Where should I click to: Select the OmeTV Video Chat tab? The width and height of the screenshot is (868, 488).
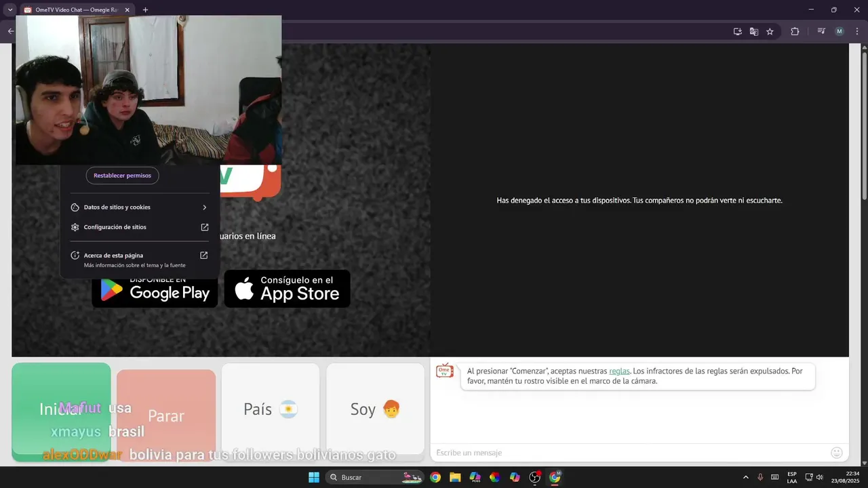point(76,10)
